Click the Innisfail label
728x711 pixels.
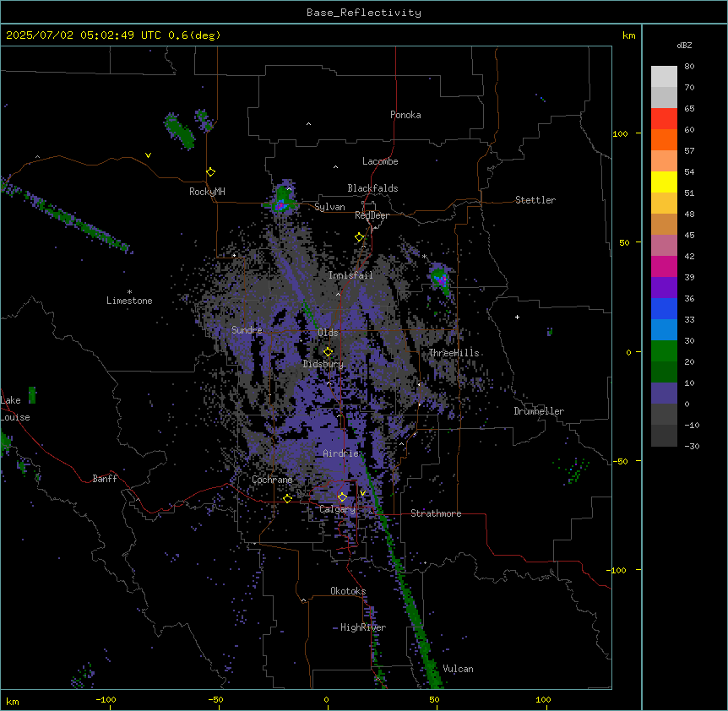350,275
